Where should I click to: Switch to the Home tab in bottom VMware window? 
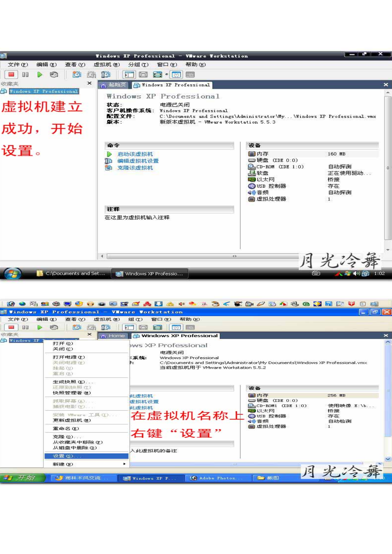(x=113, y=336)
